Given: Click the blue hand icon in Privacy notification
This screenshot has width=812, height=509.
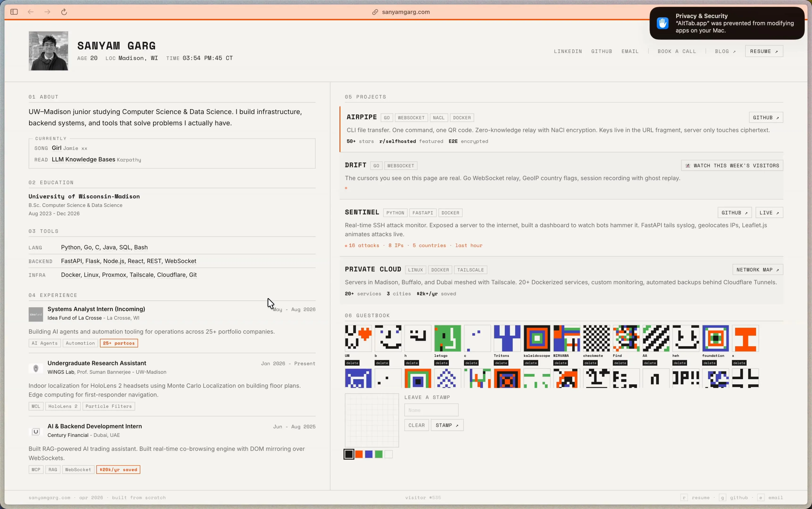Looking at the screenshot, I should point(663,23).
